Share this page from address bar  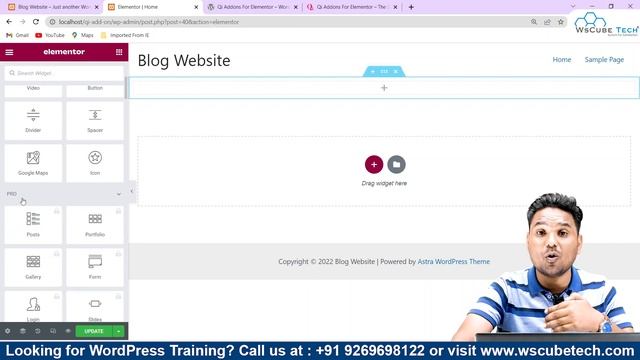(x=547, y=22)
